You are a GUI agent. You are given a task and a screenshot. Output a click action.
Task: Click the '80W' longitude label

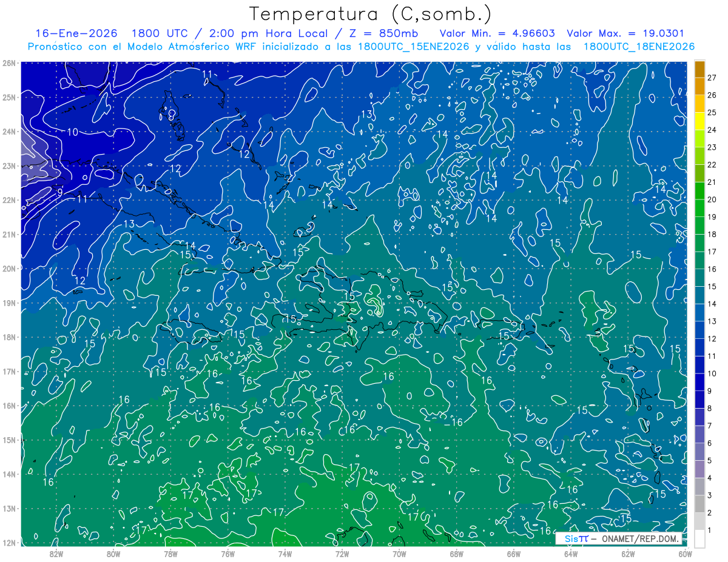(113, 554)
